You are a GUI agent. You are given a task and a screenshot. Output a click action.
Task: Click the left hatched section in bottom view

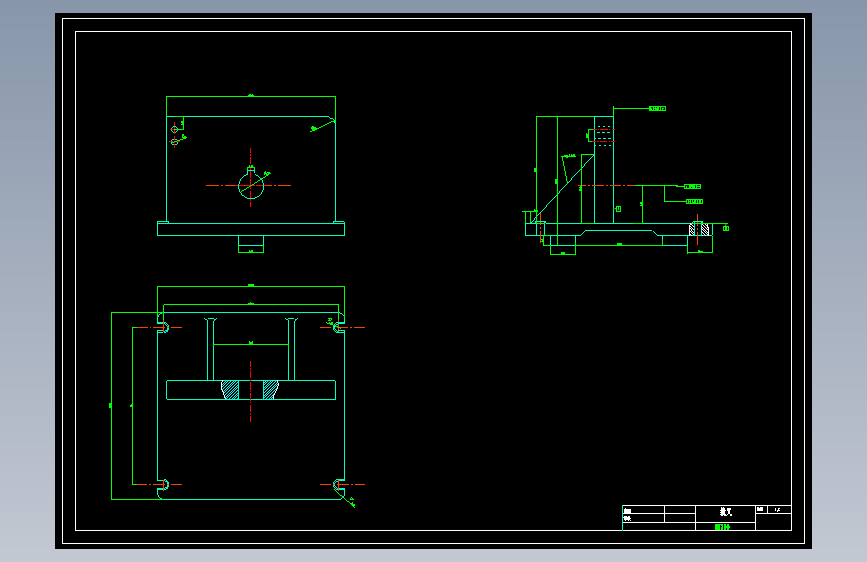[x=230, y=390]
